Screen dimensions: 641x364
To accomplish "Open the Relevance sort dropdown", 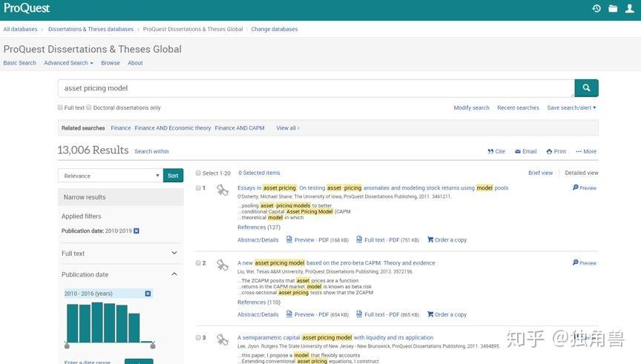I will coord(111,176).
